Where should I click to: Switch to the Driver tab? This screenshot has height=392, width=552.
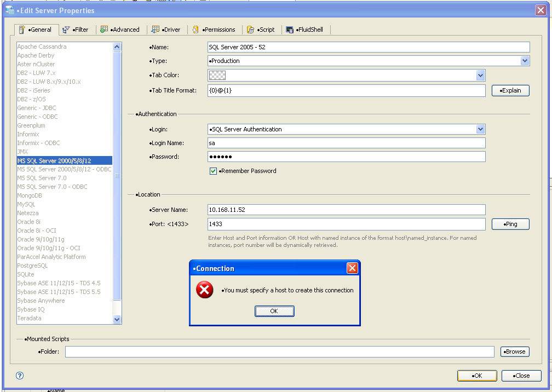[x=166, y=30]
